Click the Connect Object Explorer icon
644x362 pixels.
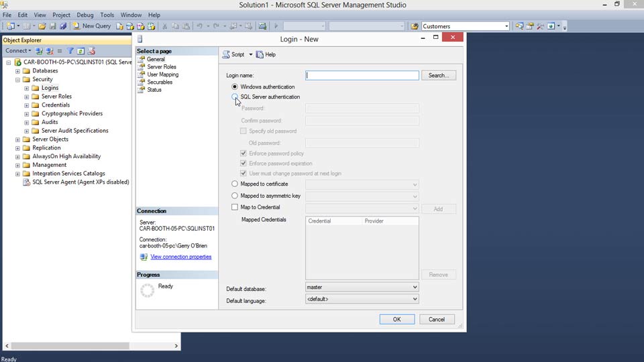[39, 51]
